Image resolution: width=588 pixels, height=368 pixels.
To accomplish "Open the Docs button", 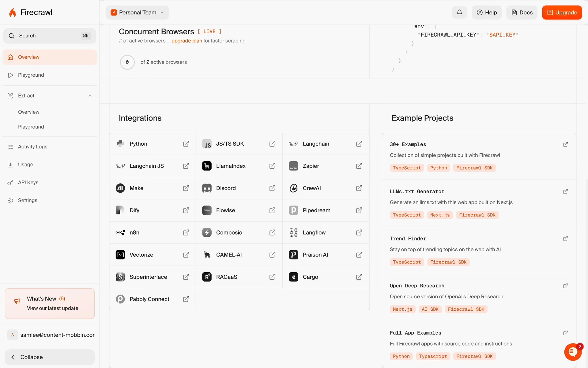I will (x=522, y=13).
